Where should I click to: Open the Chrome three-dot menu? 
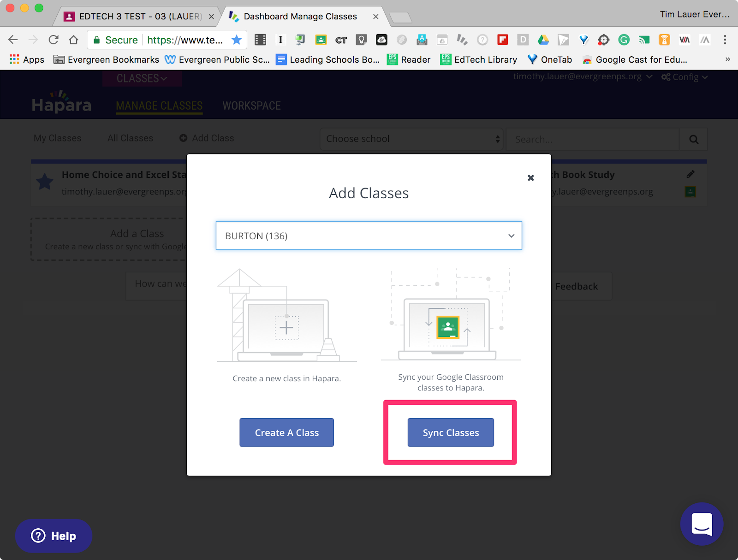click(x=725, y=40)
